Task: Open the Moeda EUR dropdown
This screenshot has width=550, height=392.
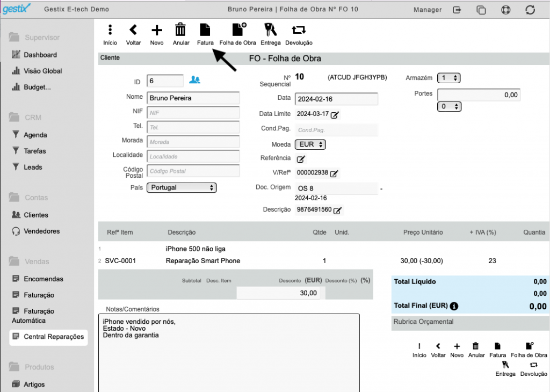Action: [310, 144]
